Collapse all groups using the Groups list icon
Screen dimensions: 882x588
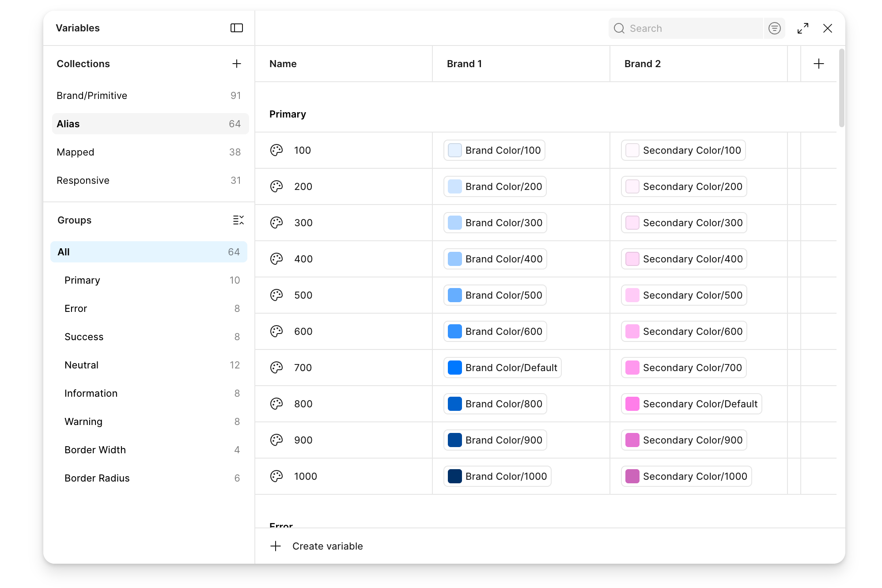coord(238,220)
